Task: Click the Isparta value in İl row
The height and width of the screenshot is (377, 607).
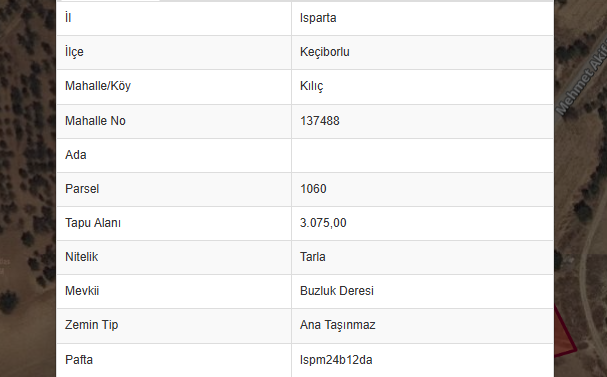Action: tap(318, 18)
